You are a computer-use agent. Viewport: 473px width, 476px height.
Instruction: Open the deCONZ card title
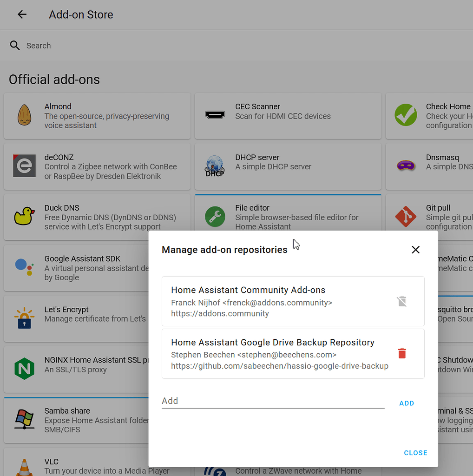coord(59,157)
